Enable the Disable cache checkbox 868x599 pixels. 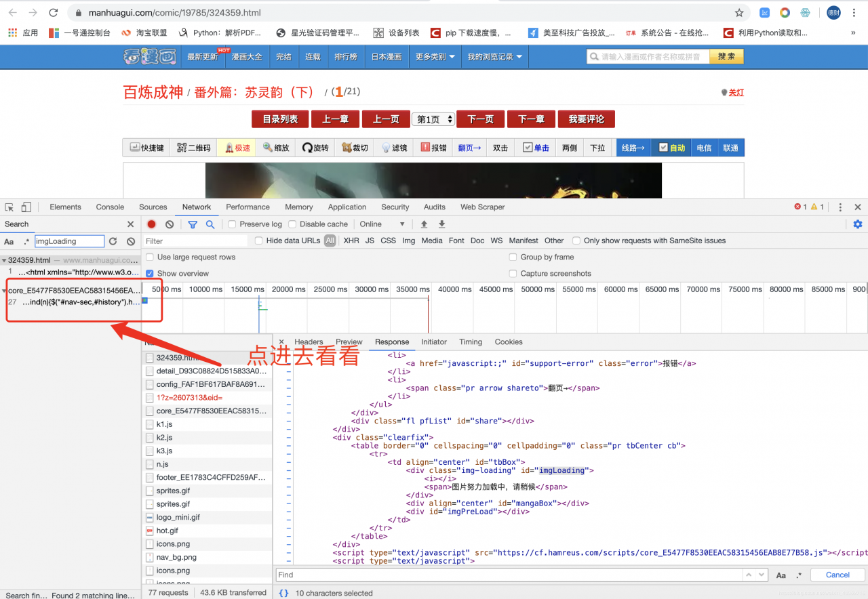[x=292, y=224]
